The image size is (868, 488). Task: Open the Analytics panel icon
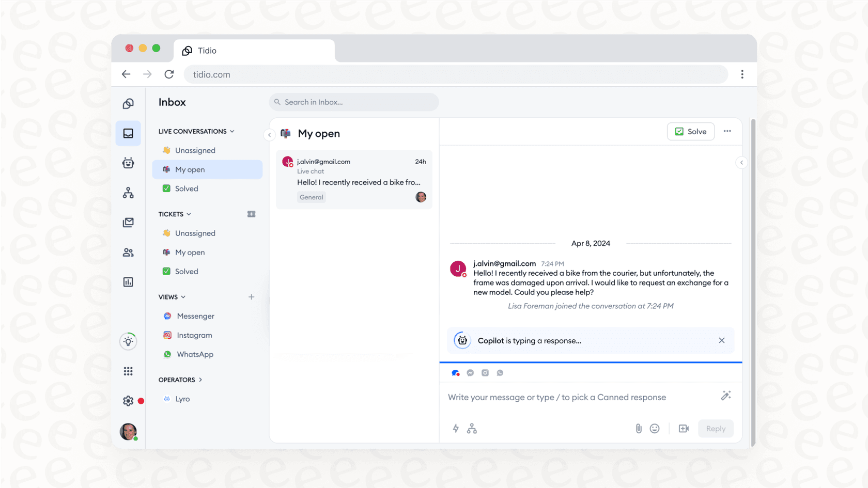tap(128, 282)
